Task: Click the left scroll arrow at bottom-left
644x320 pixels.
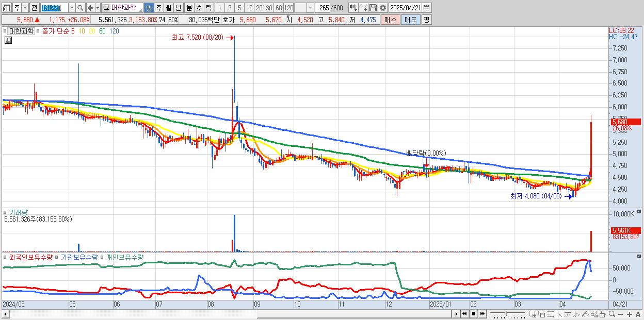Action: (6, 314)
